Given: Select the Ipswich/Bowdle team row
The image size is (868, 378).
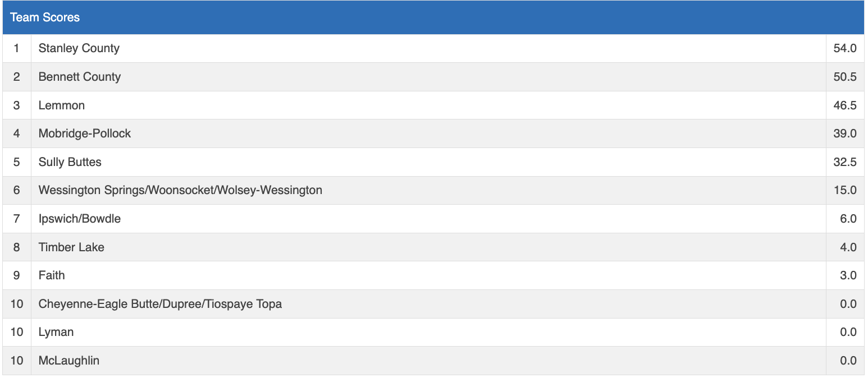Looking at the screenshot, I should coord(80,219).
